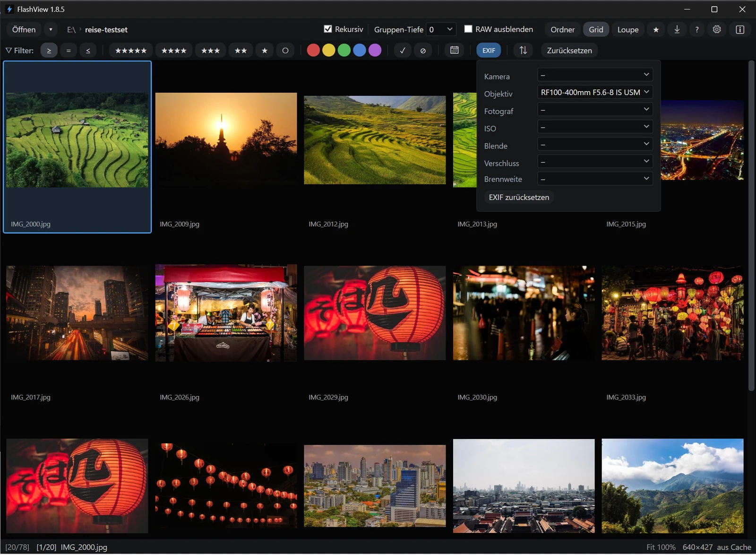Filter by green color label
Viewport: 756px width, 555px height.
[x=344, y=50]
